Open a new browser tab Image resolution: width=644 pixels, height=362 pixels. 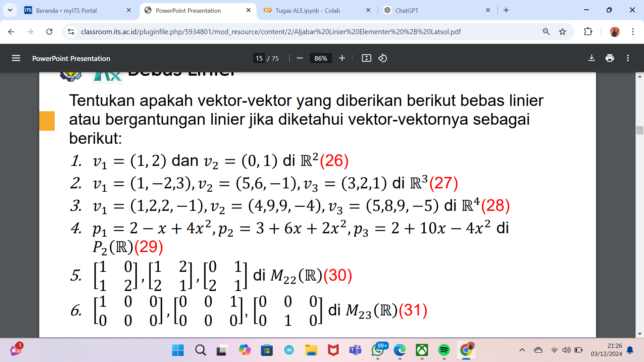click(x=506, y=10)
